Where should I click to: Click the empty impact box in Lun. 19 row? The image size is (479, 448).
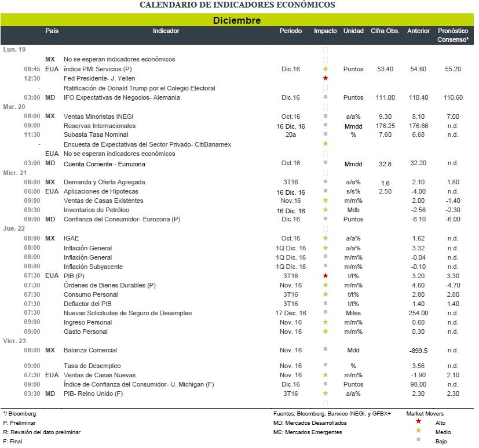tap(326, 49)
